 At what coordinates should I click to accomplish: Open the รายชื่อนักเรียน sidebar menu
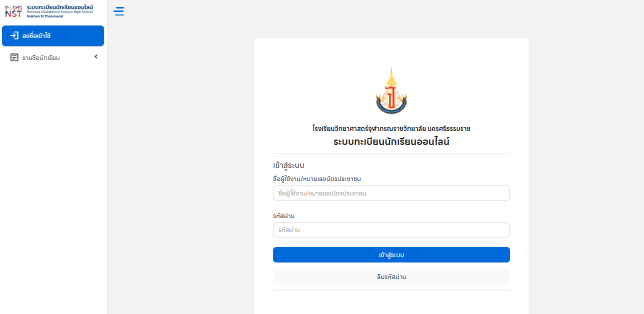pyautogui.click(x=53, y=57)
